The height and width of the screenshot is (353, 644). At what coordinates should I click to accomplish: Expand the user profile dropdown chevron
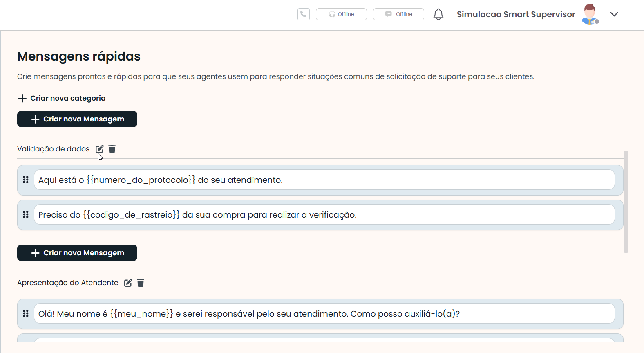point(614,14)
